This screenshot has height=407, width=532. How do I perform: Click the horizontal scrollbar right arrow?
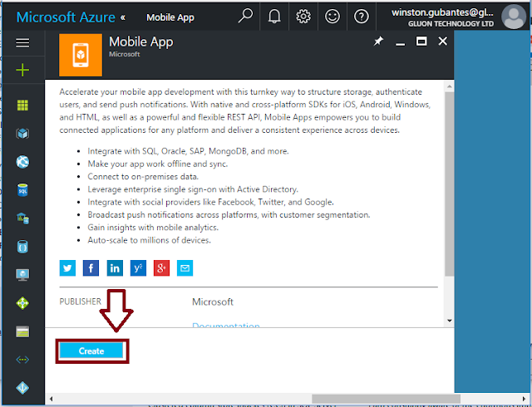(x=524, y=399)
